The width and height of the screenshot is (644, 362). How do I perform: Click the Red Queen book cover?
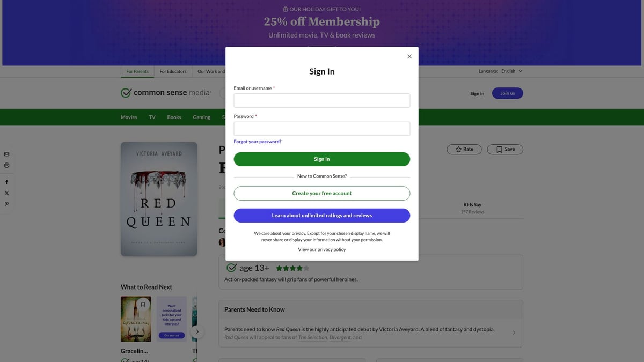click(159, 199)
